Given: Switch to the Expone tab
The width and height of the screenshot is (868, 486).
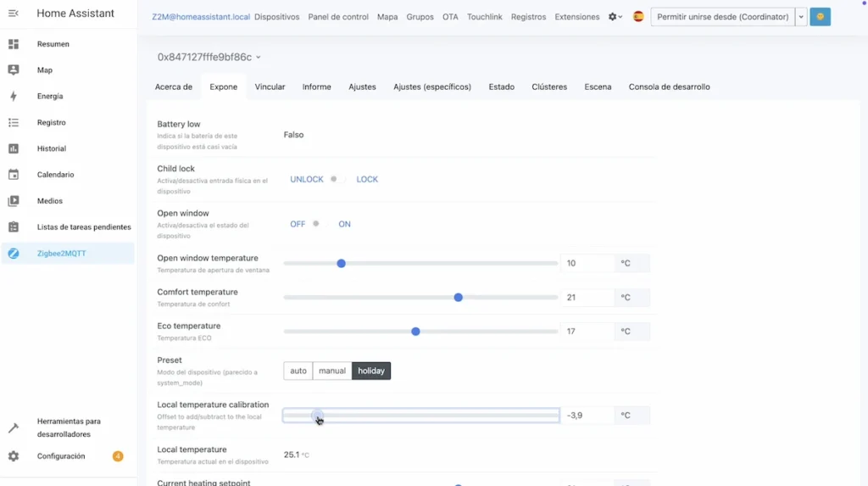Looking at the screenshot, I should click(x=223, y=87).
